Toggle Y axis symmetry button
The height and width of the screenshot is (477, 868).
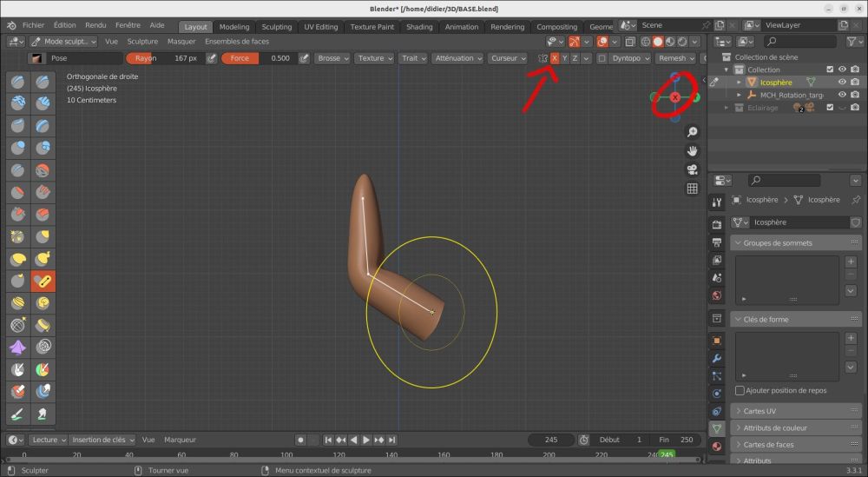point(565,58)
